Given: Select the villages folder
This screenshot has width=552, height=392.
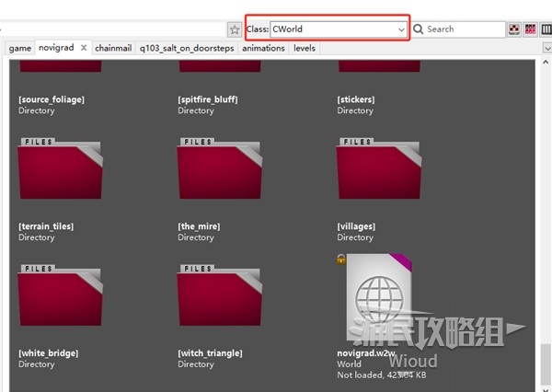Looking at the screenshot, I should pyautogui.click(x=380, y=172).
